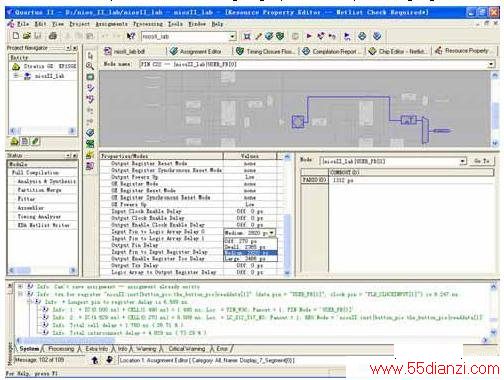Collapse the Longest pin to register delay message
The image size is (504, 380).
pyautogui.click(x=30, y=302)
